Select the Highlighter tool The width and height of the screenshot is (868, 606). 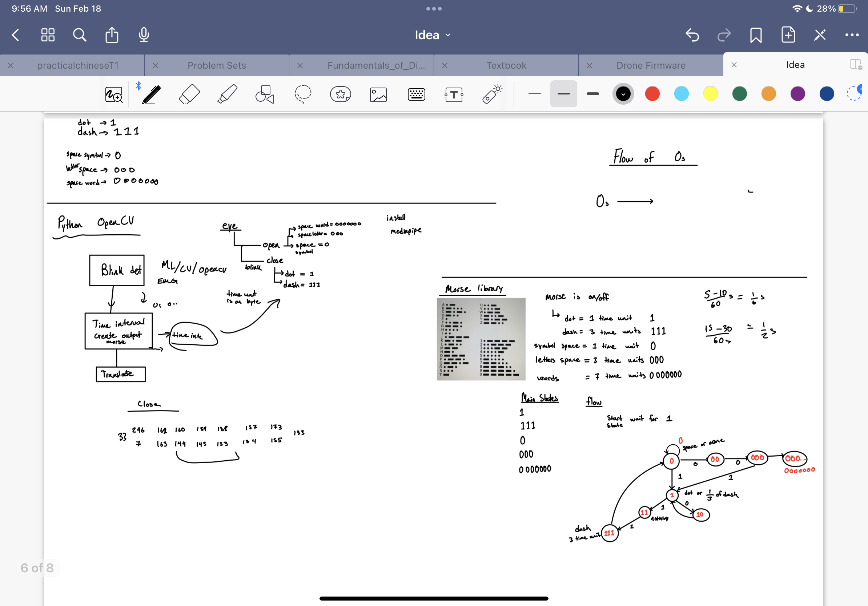click(227, 94)
